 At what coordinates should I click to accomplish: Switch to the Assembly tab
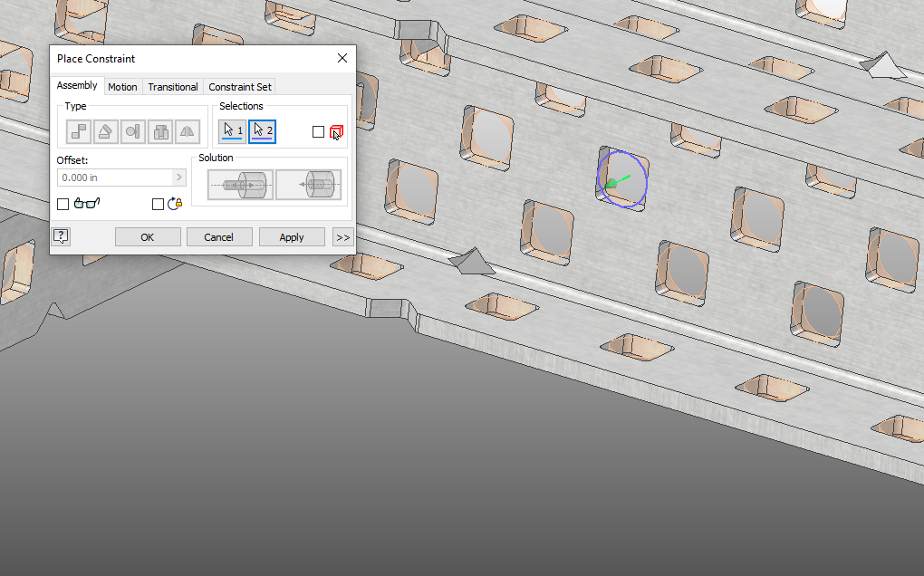(x=77, y=86)
